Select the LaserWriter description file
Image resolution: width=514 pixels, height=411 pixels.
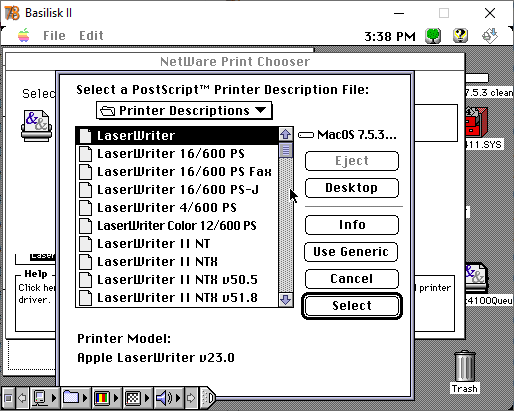coord(177,135)
